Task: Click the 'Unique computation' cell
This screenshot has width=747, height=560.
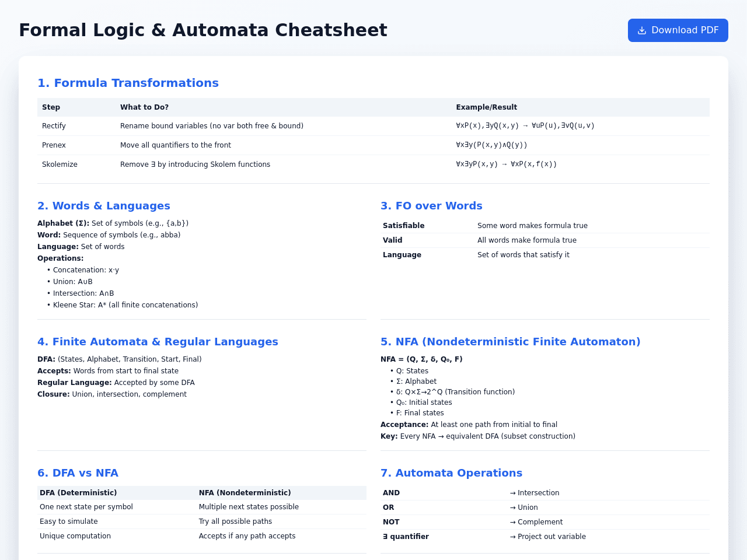Action: [75, 536]
